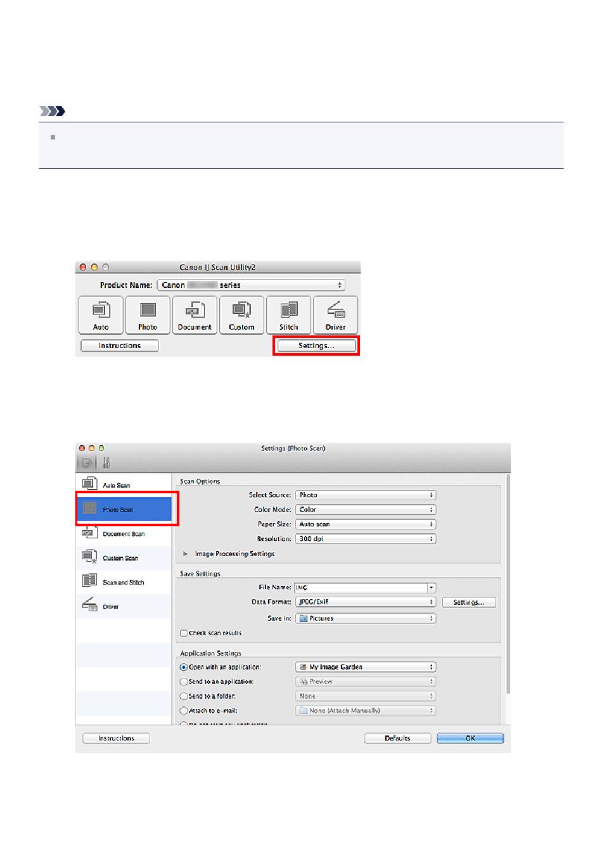Open the Save in folder dropdown

click(366, 618)
